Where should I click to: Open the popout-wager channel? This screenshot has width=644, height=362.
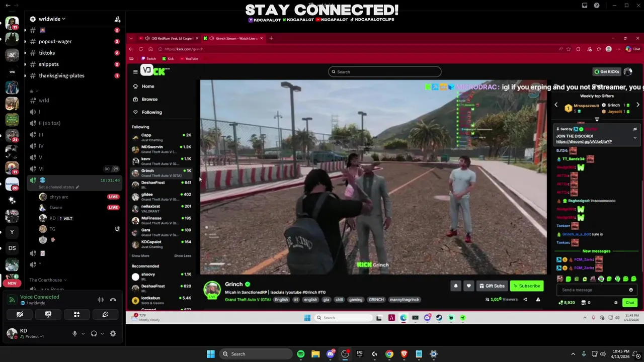pyautogui.click(x=73, y=41)
